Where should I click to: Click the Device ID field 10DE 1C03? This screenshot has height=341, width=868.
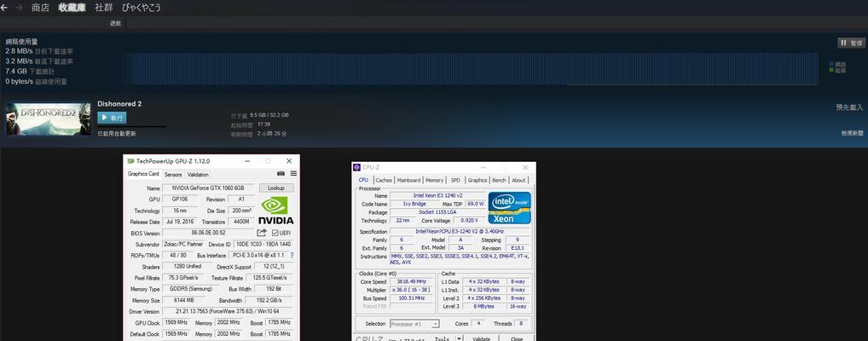(x=263, y=244)
